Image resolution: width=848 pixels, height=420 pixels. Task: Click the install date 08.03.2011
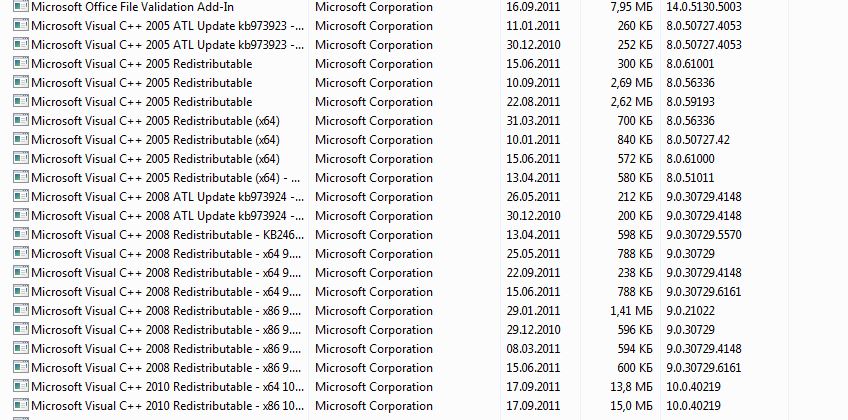(x=533, y=349)
